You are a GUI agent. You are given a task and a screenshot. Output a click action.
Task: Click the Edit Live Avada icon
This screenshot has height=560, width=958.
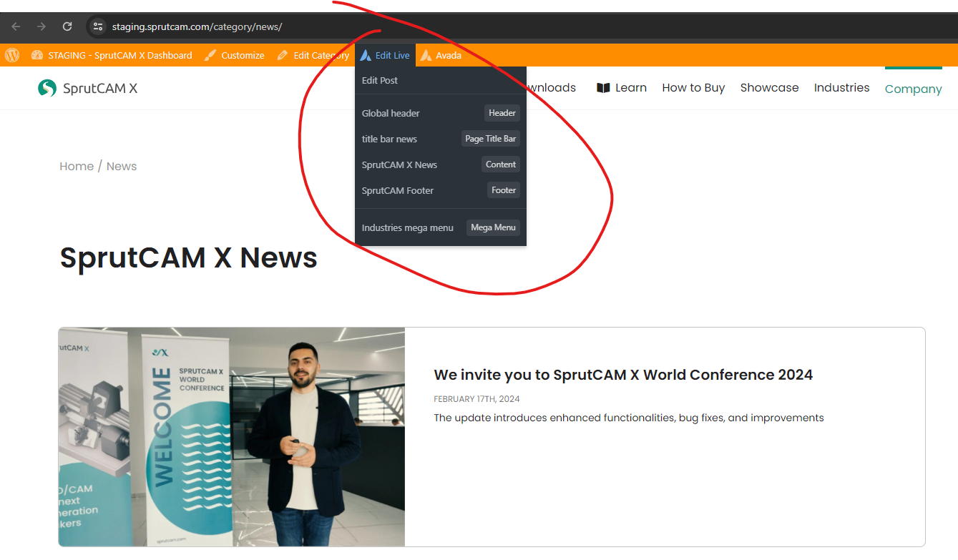point(366,55)
